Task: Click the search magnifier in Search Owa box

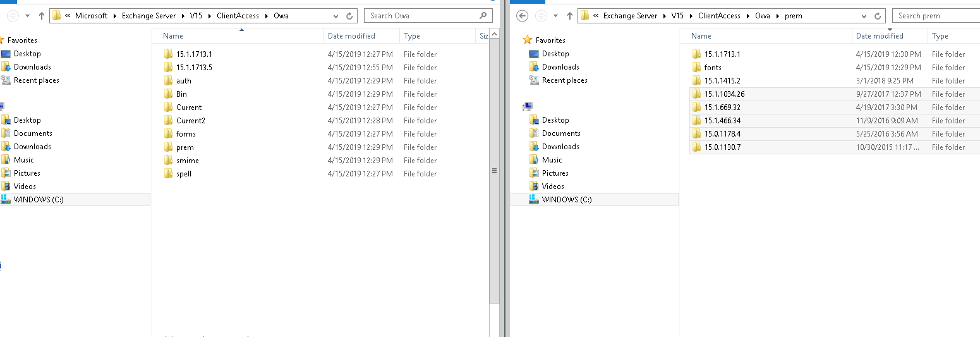Action: 483,15
